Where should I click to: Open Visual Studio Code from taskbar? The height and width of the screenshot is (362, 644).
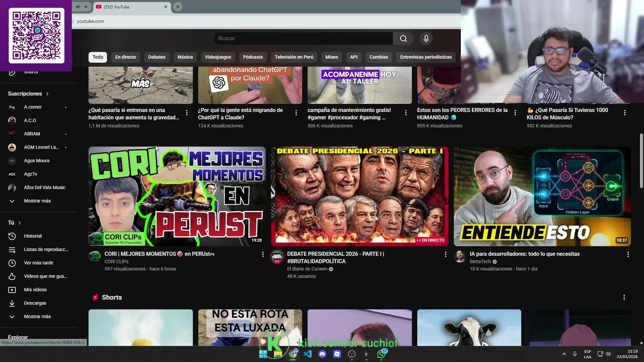coord(307,354)
